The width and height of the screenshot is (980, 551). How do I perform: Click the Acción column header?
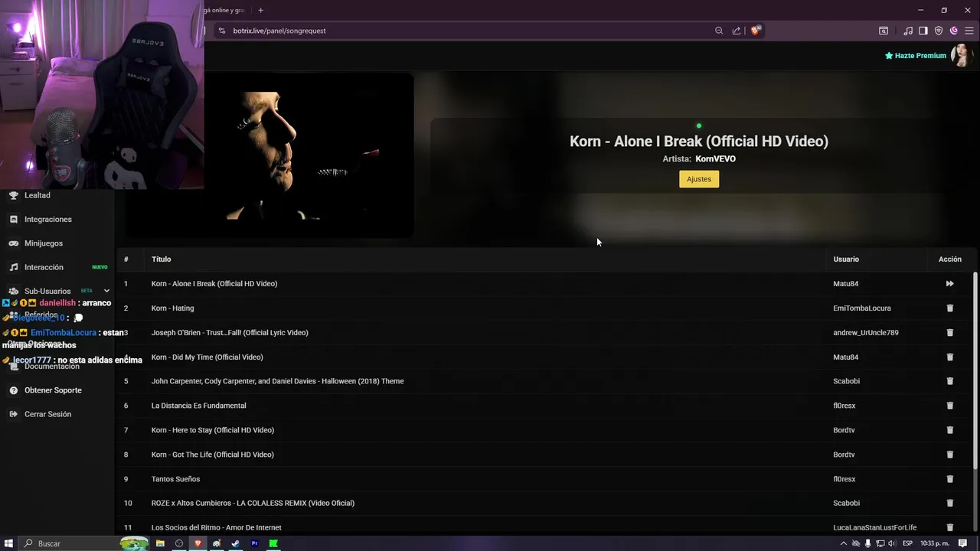950,259
